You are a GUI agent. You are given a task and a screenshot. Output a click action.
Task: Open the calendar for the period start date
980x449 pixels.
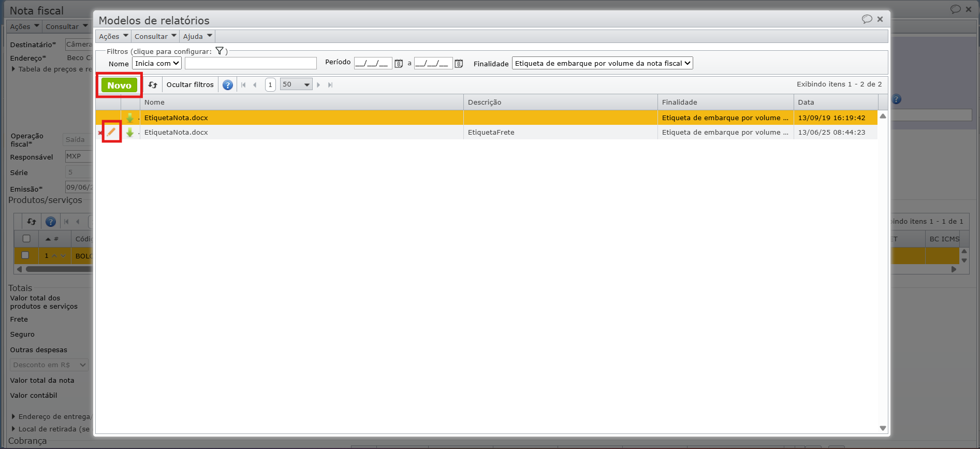(399, 64)
